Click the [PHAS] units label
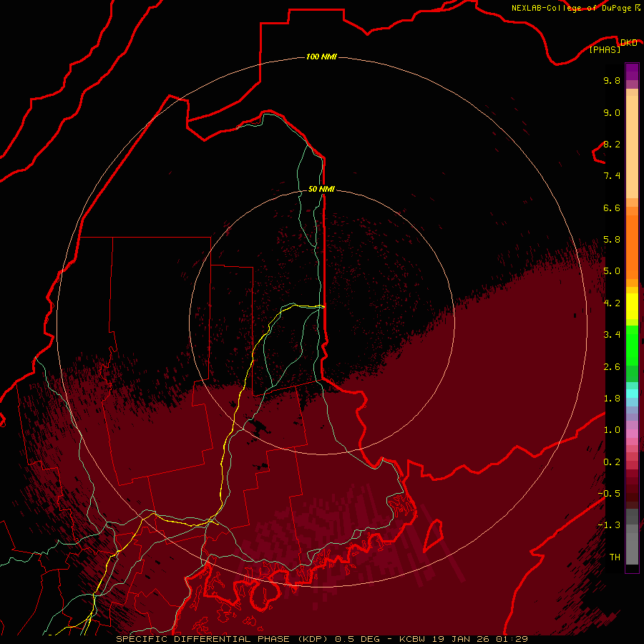The image size is (644, 644). pos(605,50)
